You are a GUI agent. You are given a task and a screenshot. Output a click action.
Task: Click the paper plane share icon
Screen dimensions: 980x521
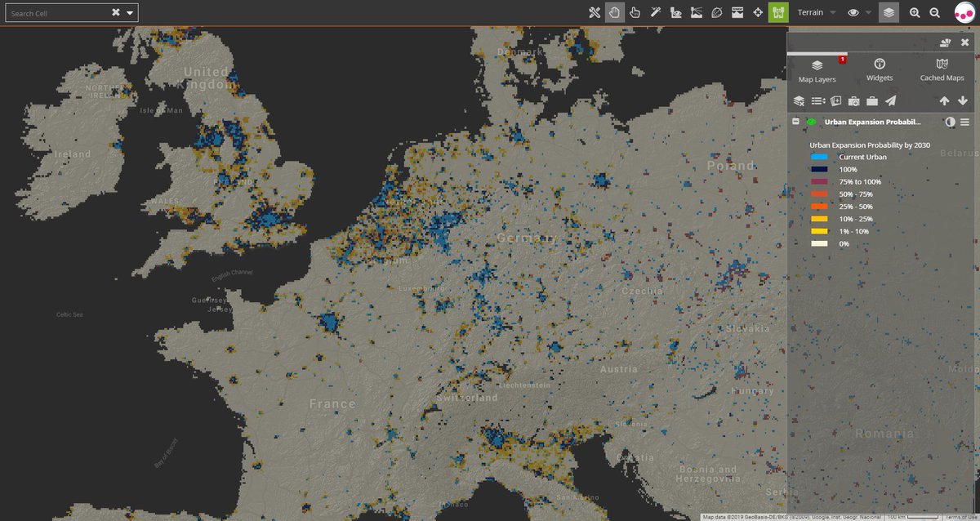[890, 100]
